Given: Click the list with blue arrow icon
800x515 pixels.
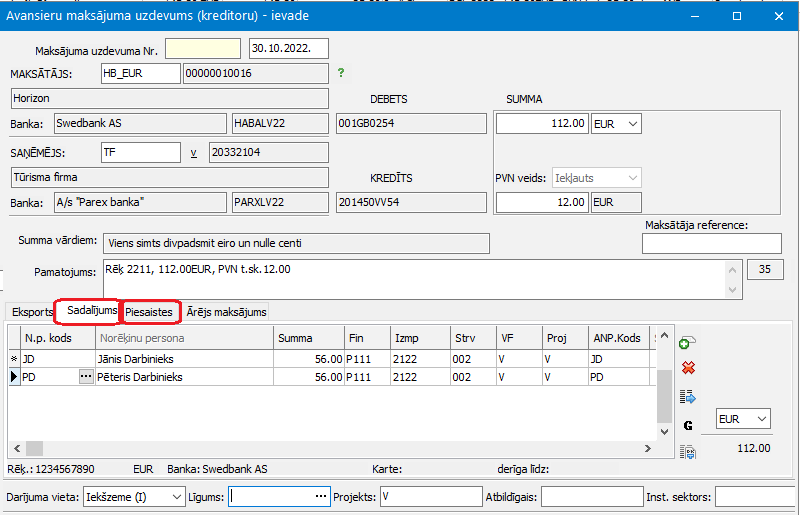Looking at the screenshot, I should point(687,397).
